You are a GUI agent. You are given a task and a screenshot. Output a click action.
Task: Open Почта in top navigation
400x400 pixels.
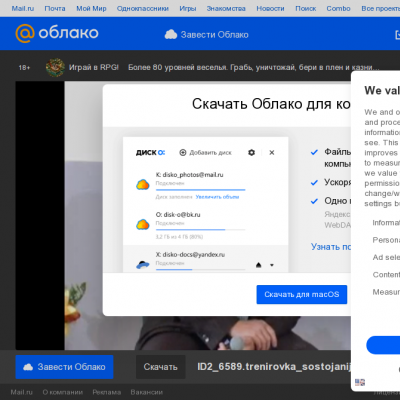click(x=55, y=8)
